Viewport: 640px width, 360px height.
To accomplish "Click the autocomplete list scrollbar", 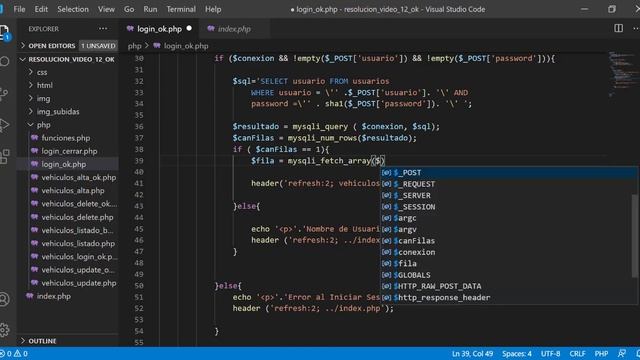I will (635, 236).
